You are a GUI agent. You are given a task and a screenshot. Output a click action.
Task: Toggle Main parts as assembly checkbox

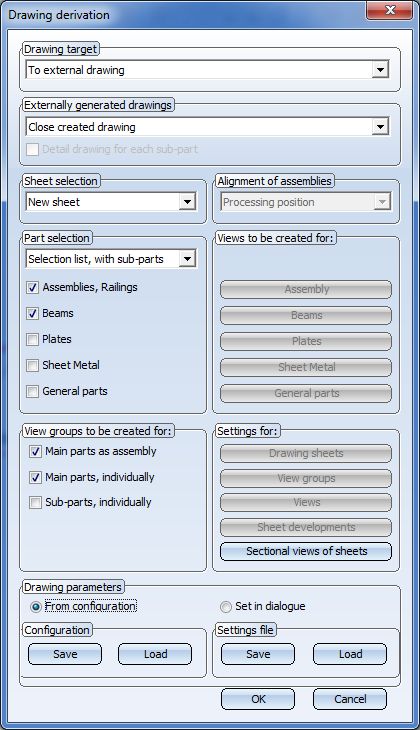click(35, 452)
